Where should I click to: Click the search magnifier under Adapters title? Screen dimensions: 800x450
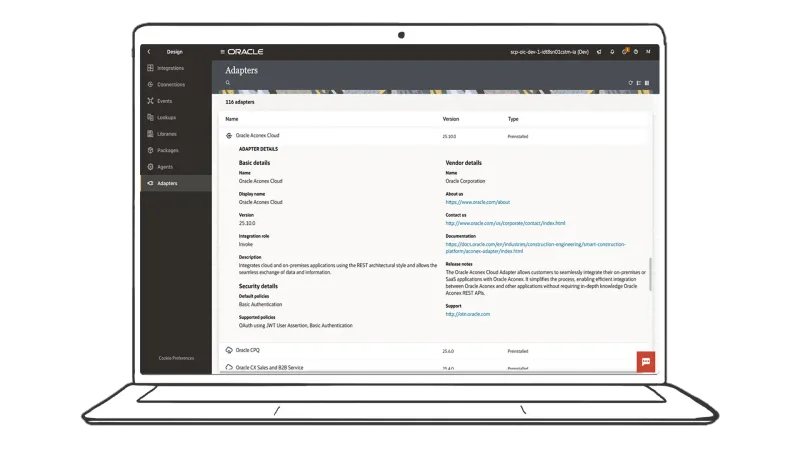pyautogui.click(x=228, y=83)
